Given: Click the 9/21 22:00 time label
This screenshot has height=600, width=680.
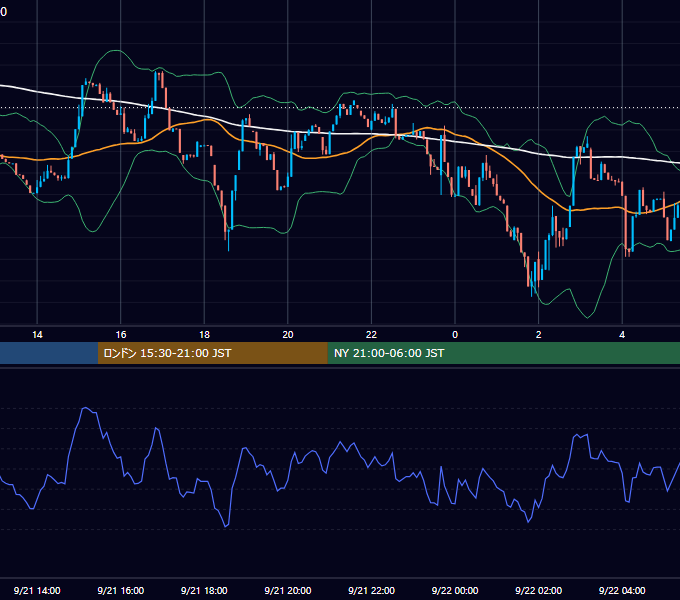Looking at the screenshot, I should tap(372, 590).
